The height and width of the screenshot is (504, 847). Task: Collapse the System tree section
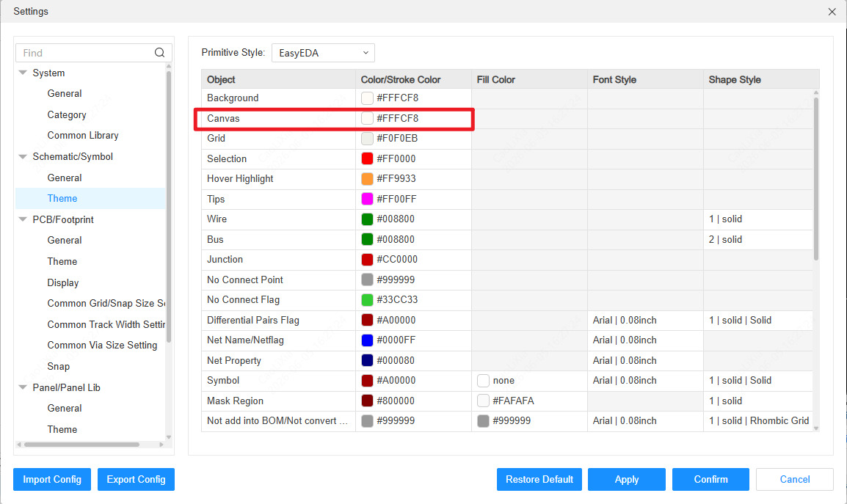click(23, 73)
